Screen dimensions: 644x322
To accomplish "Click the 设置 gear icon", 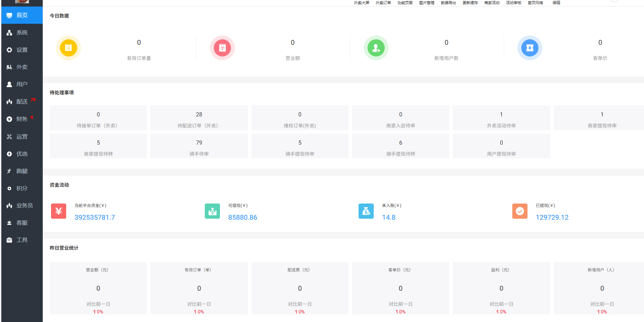I will 9,50.
